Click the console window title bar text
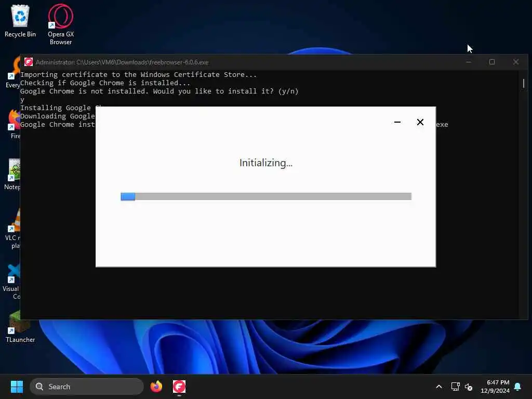 click(x=122, y=62)
